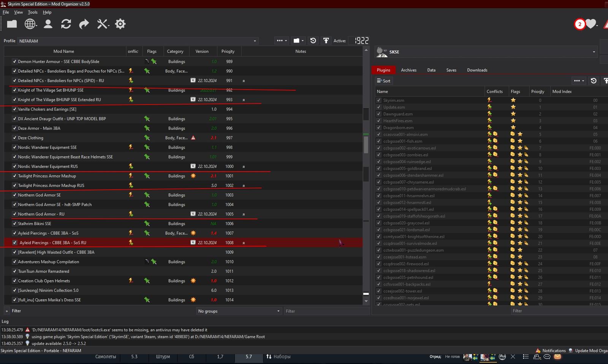Image resolution: width=608 pixels, height=364 pixels.
Task: Toggle Demon Hunter Armour mod checkbox
Action: click(x=14, y=61)
